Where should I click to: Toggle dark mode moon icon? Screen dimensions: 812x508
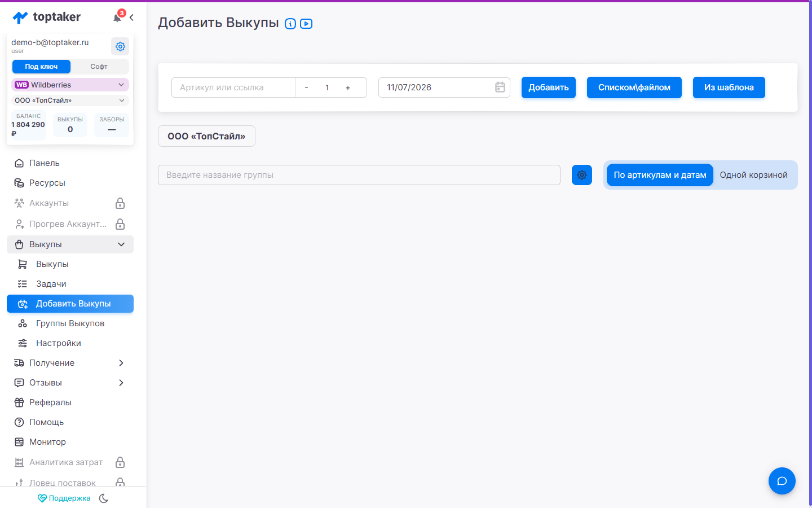[104, 498]
